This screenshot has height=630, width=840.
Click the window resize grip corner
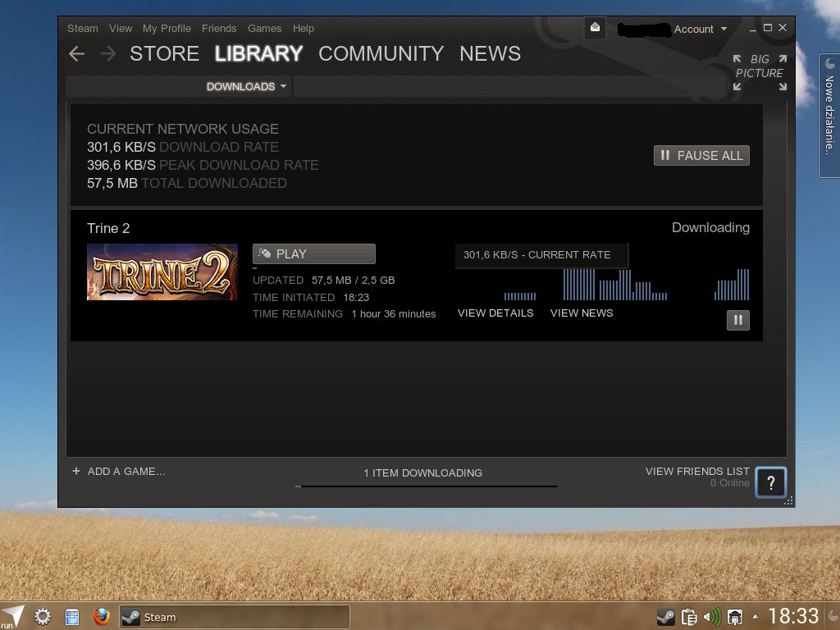[788, 501]
